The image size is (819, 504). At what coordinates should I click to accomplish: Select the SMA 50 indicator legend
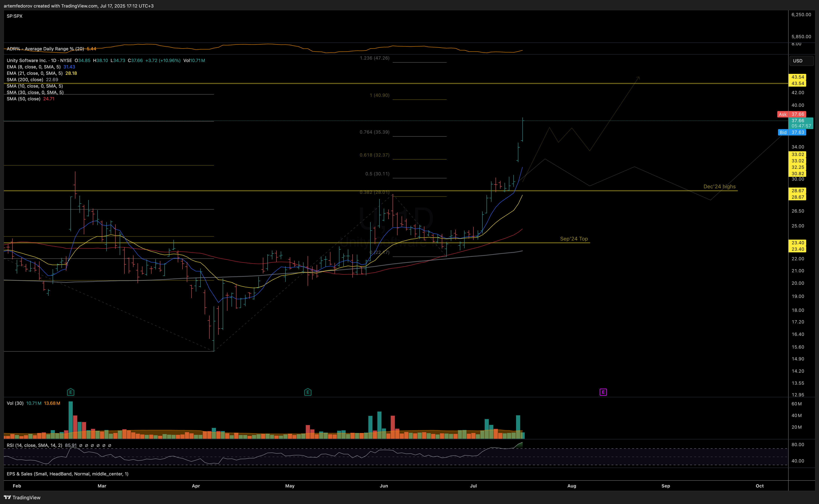pyautogui.click(x=24, y=99)
